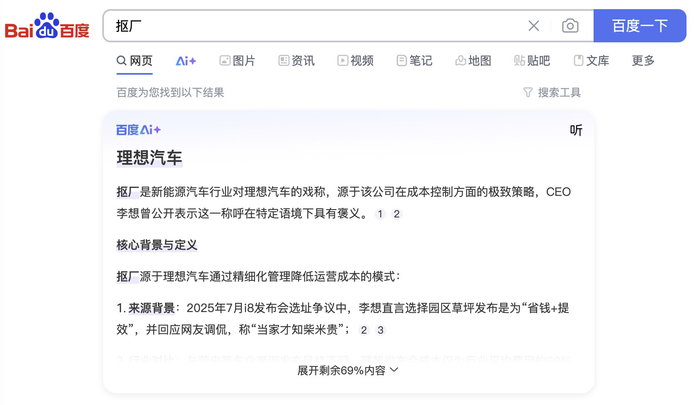Click the 听 listen button
The width and height of the screenshot is (700, 405).
[x=576, y=130]
